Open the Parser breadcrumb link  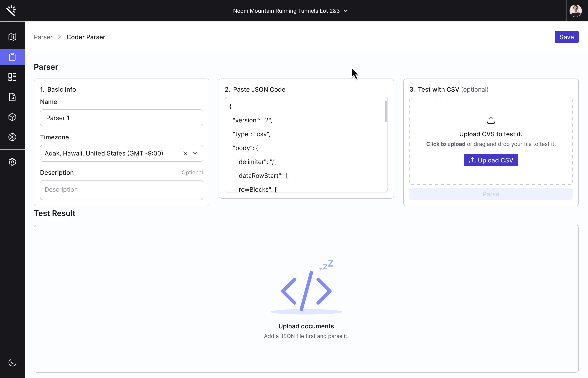point(43,37)
